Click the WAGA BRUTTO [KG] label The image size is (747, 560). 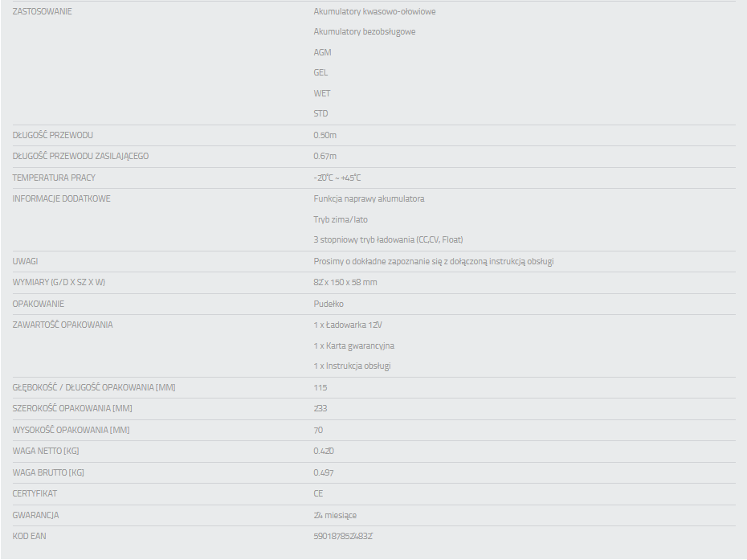tap(48, 472)
